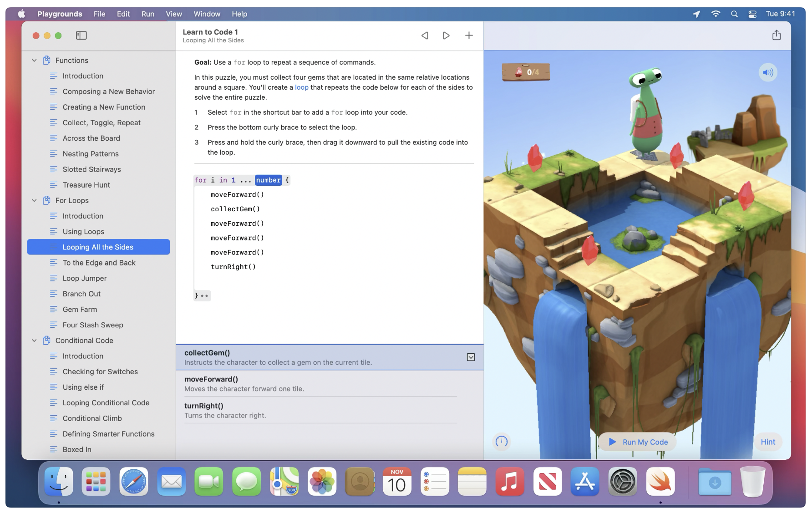The width and height of the screenshot is (812, 519).
Task: Select the number placeholder in for loop
Action: [x=269, y=180]
